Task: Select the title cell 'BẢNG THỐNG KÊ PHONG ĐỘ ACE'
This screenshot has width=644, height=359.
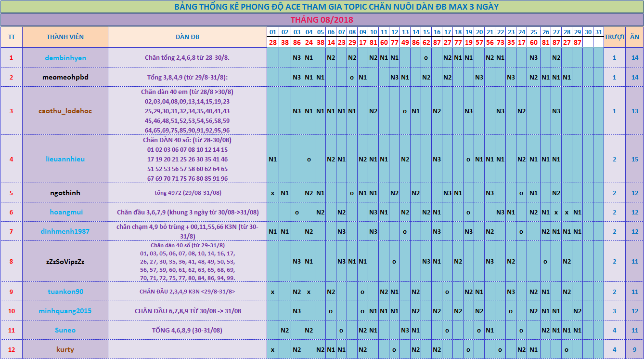Action: click(x=322, y=7)
